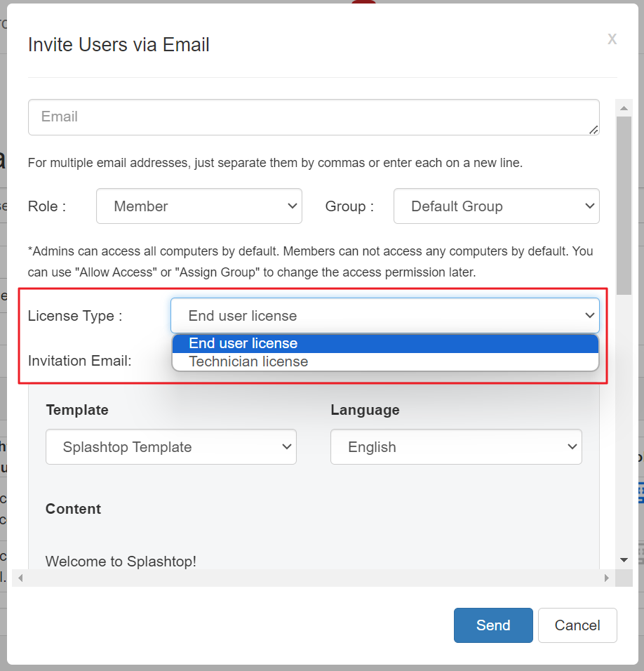This screenshot has height=671, width=644.
Task: Click the horizontal scrollbar right arrow
Action: (x=606, y=578)
